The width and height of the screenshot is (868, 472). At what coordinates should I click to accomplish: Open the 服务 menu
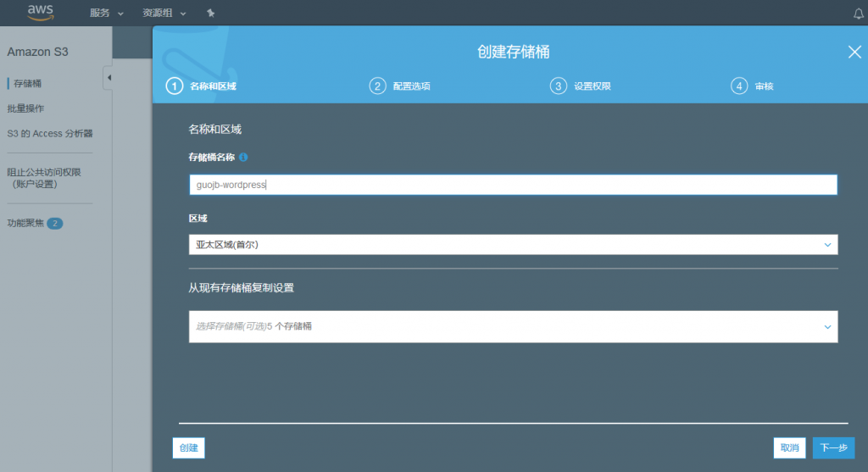pyautogui.click(x=106, y=13)
